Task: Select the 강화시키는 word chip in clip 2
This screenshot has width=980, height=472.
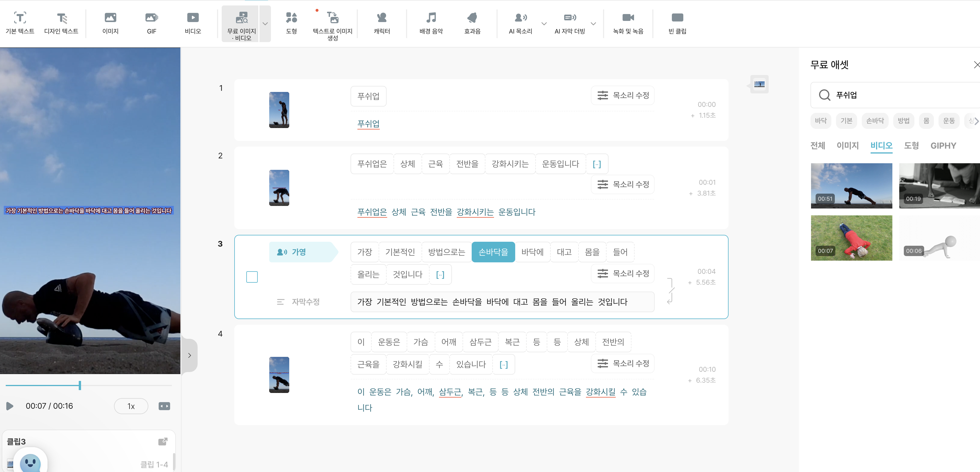Action: point(510,164)
